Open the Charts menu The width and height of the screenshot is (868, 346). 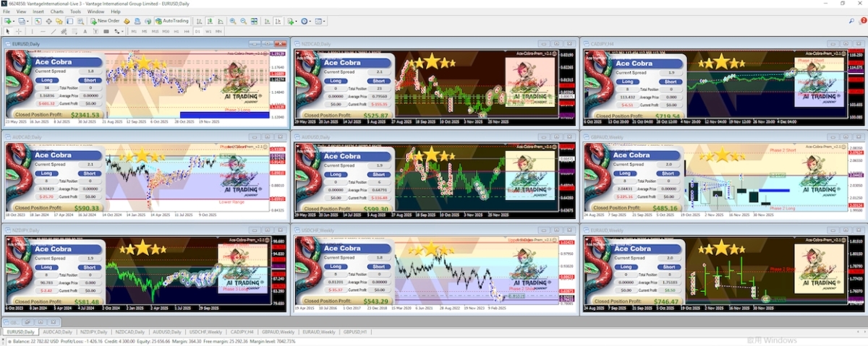click(x=58, y=12)
